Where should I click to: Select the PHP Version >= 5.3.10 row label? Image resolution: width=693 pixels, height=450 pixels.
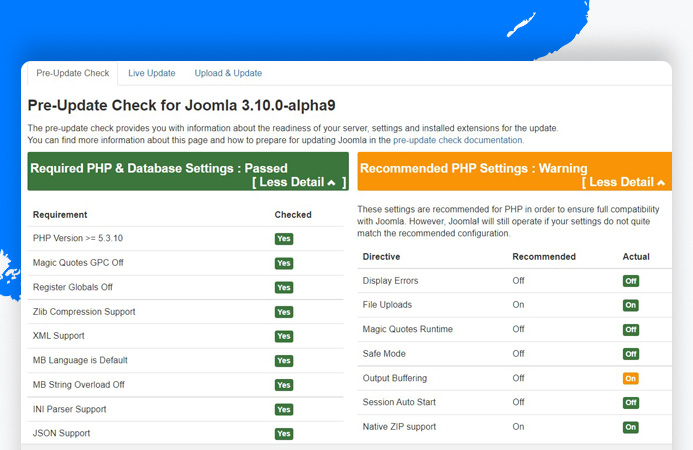point(78,238)
